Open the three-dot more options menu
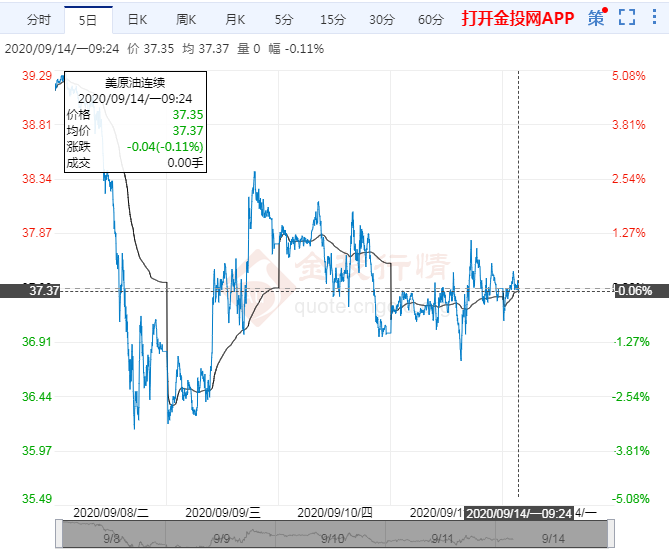 click(655, 17)
